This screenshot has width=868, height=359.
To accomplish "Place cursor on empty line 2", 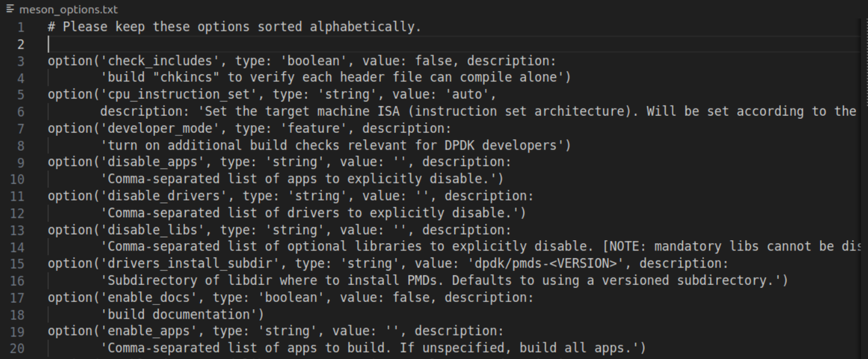I will pos(241,44).
